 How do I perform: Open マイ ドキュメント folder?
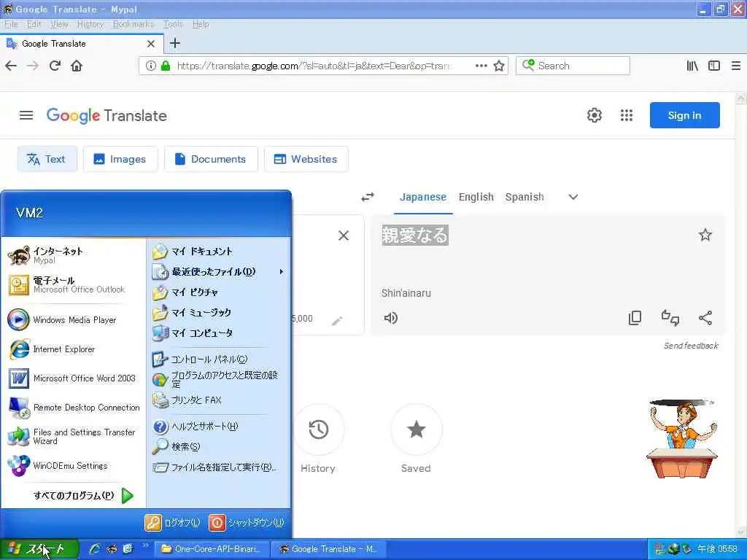pos(218,251)
